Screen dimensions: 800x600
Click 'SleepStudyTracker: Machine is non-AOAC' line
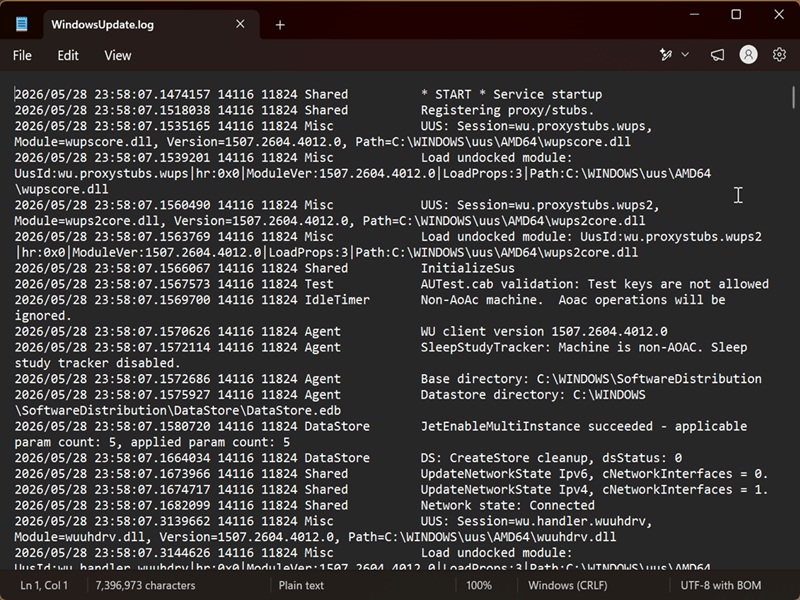click(x=584, y=347)
